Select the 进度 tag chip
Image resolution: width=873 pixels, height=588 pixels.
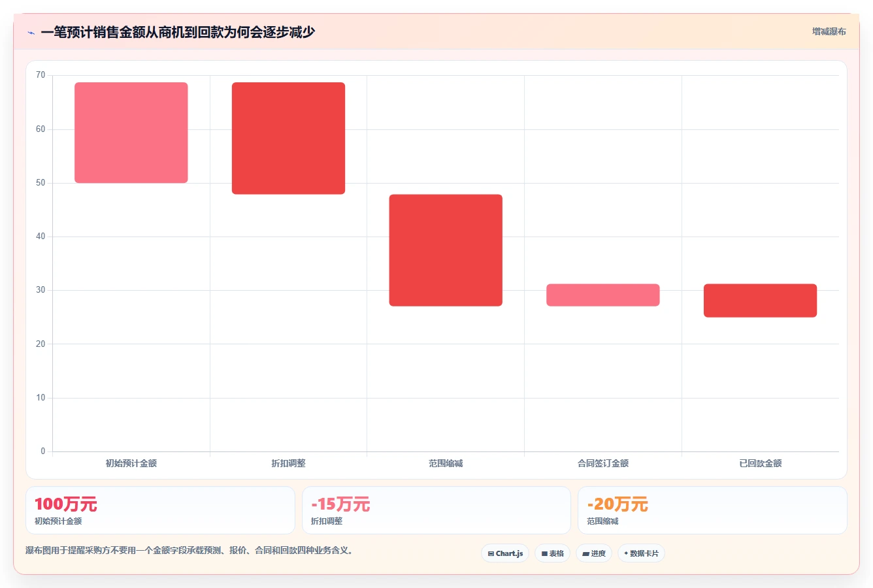[x=593, y=553]
